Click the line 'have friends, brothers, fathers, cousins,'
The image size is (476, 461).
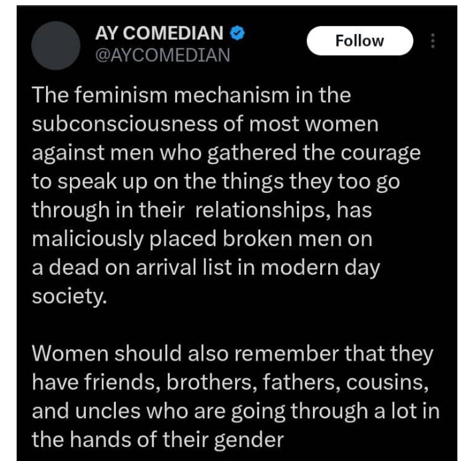(230, 382)
